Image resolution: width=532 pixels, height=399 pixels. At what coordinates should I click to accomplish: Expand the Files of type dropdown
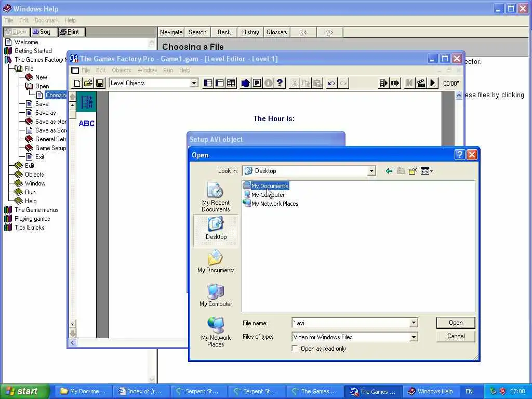tap(414, 337)
